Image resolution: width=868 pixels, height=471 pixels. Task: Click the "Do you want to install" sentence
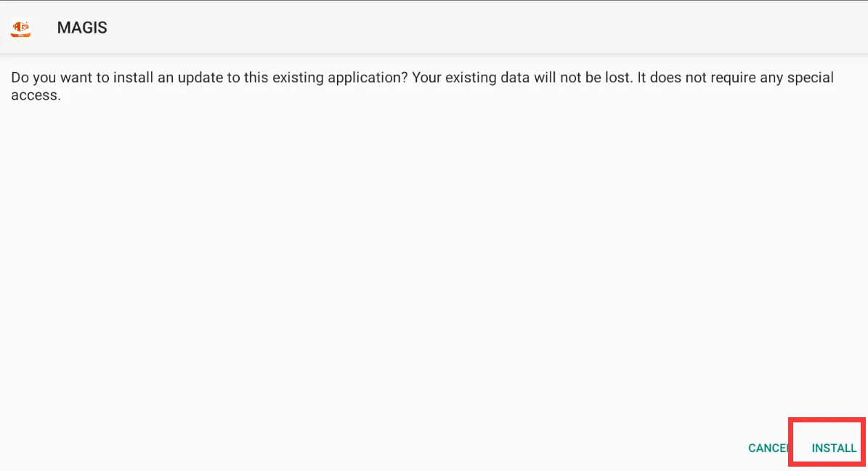(x=209, y=78)
